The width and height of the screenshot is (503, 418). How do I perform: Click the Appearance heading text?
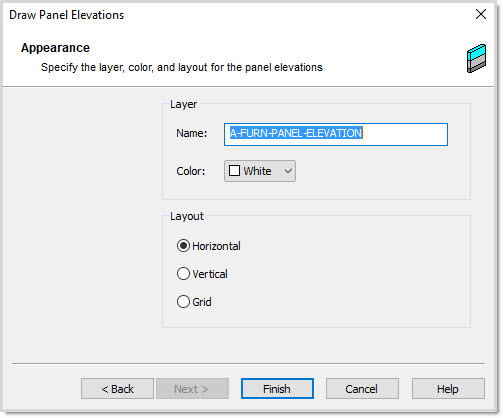[55, 48]
